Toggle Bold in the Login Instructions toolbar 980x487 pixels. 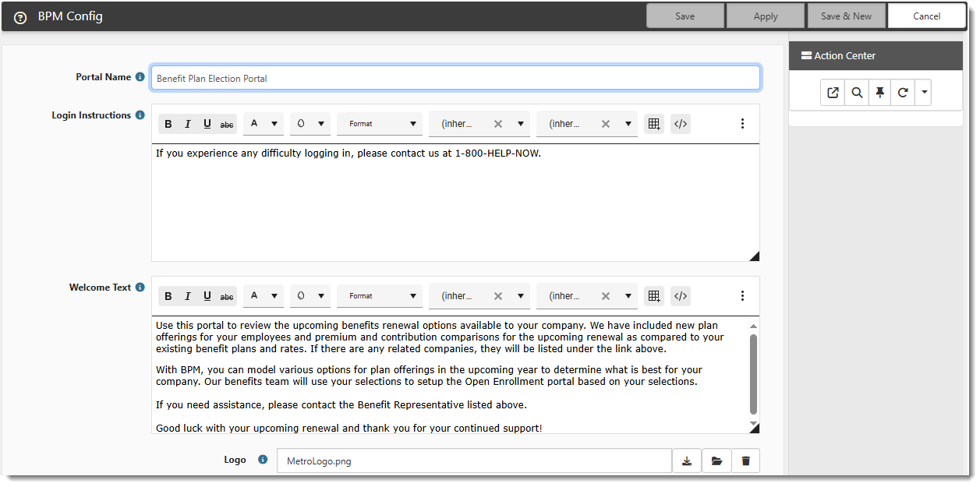[x=168, y=124]
